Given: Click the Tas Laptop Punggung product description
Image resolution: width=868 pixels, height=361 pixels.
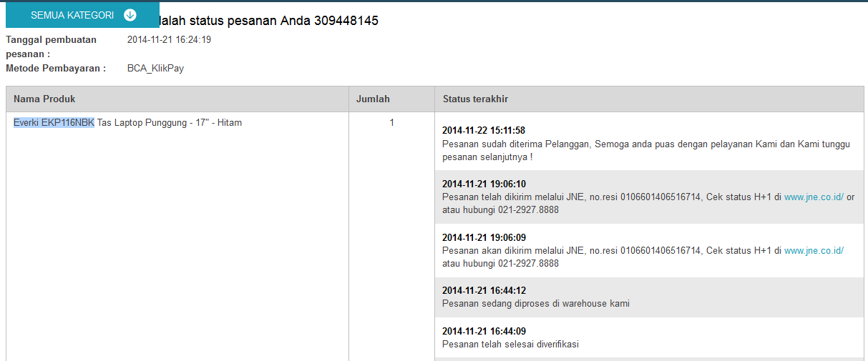Looking at the screenshot, I should [169, 123].
